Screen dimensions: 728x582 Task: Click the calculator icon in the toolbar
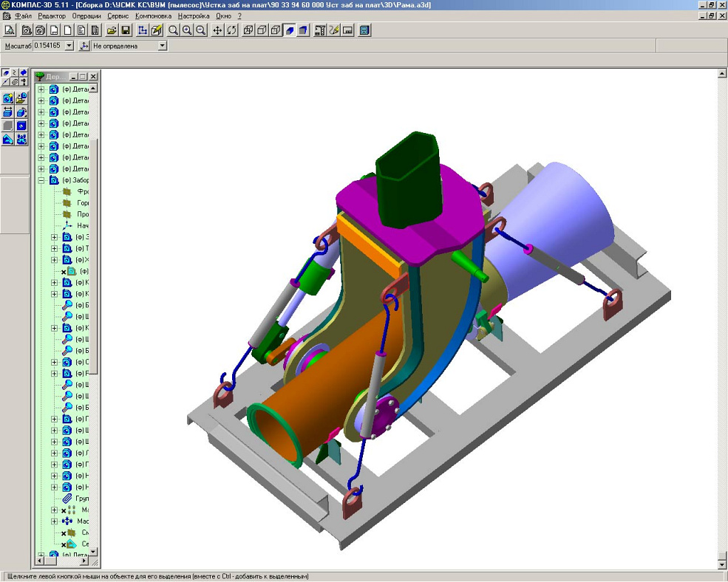[x=364, y=30]
